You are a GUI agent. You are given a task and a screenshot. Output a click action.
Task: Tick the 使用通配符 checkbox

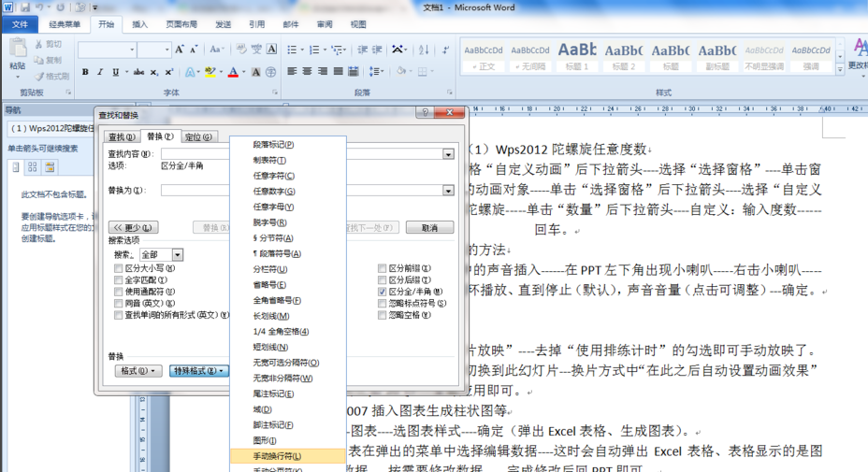click(x=119, y=292)
